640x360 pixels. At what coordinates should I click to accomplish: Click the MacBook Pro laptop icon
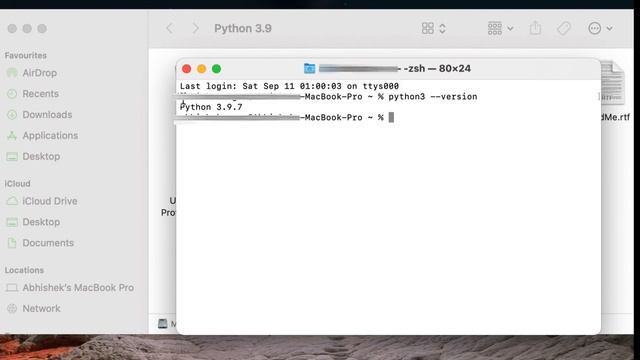click(12, 288)
